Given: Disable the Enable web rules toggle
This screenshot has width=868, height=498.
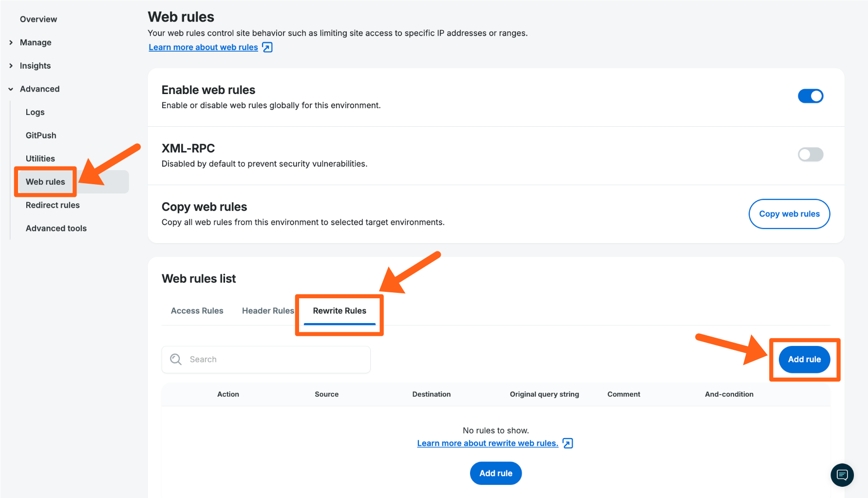Looking at the screenshot, I should [x=811, y=96].
